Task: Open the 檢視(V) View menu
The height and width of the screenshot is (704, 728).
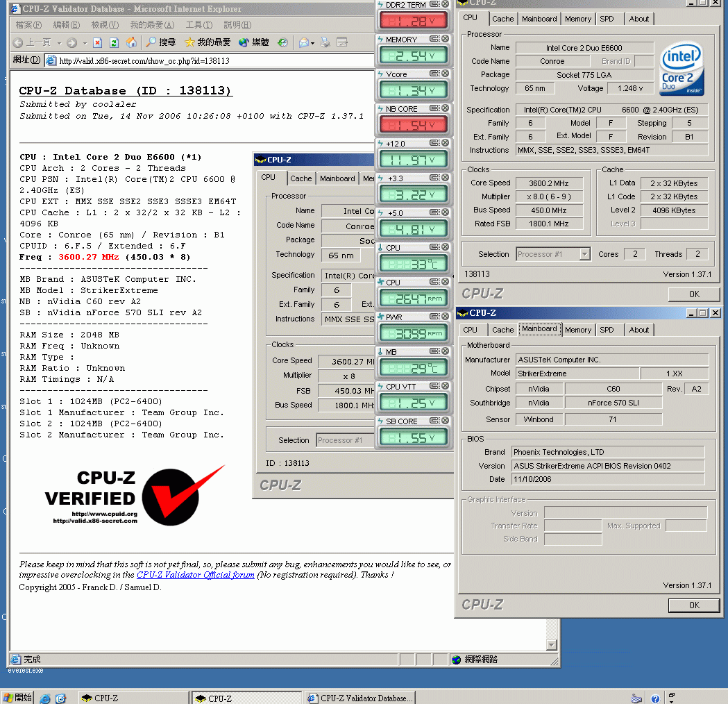Action: point(105,25)
